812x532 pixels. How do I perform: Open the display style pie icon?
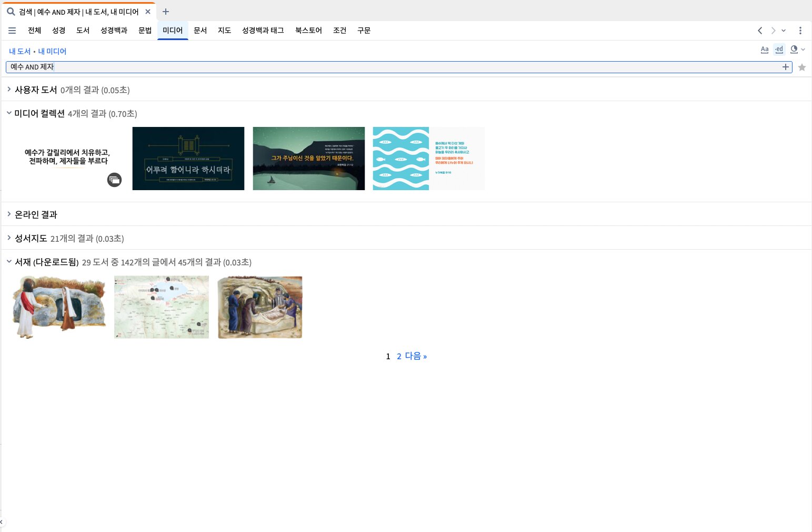tap(794, 50)
